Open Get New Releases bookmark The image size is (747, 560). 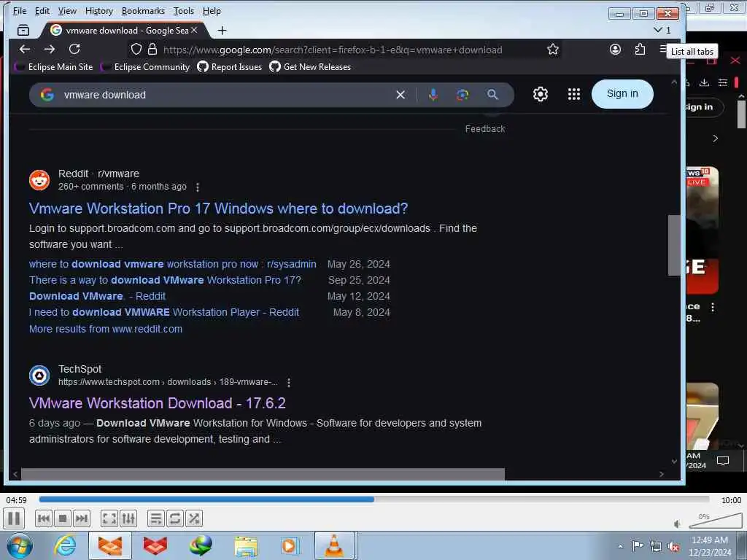310,66
